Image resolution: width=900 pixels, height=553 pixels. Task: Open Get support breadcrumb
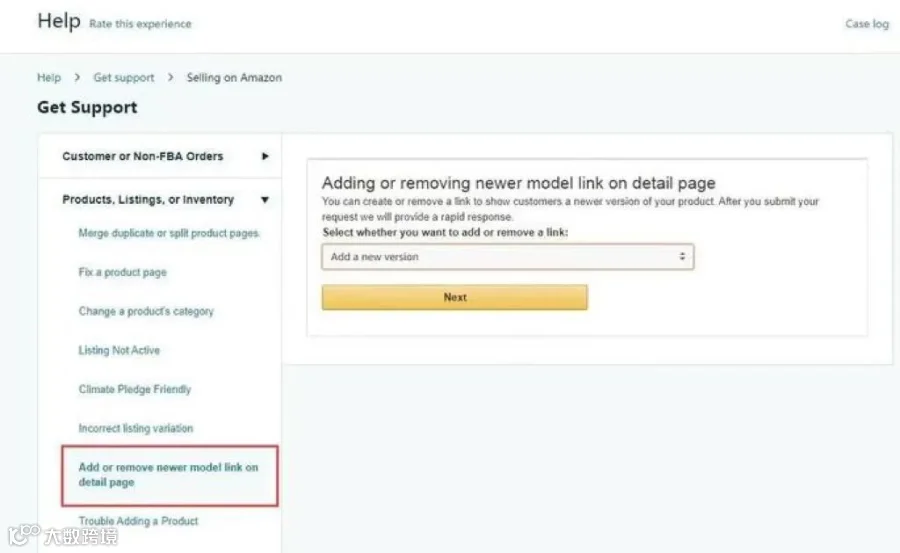(x=124, y=78)
